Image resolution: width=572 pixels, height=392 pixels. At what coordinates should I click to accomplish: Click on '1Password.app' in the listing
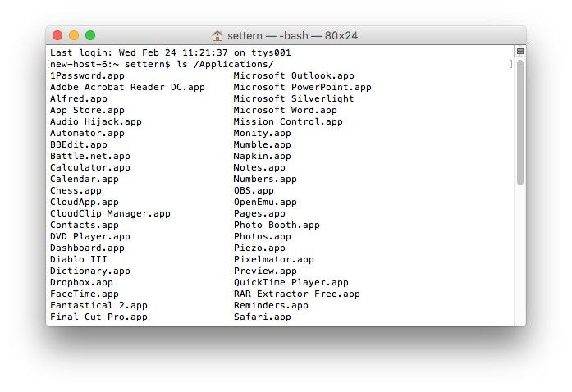87,75
